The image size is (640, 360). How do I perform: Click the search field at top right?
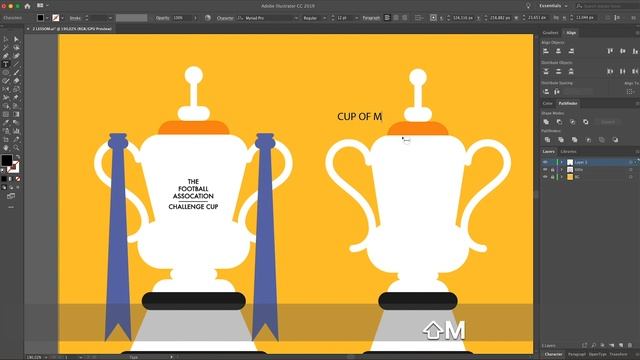click(x=607, y=6)
